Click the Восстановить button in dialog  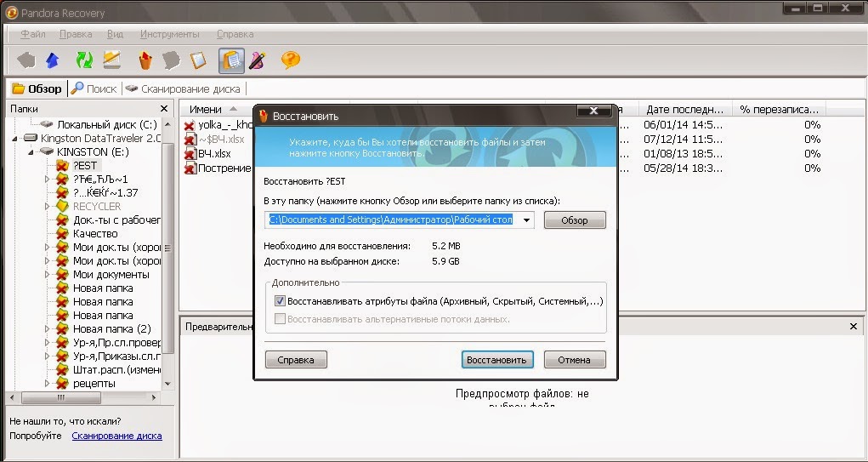point(497,360)
